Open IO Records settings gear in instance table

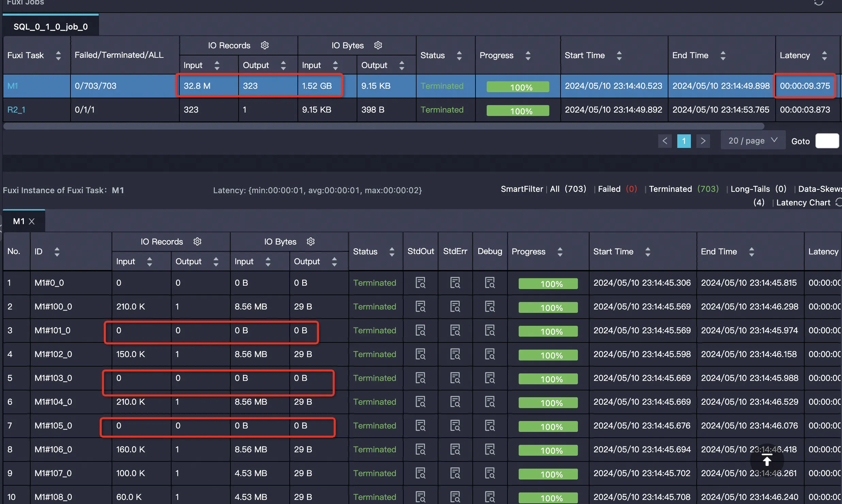197,241
